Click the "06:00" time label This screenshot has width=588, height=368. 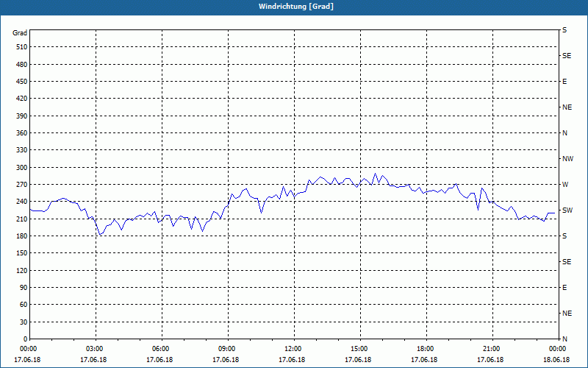(x=162, y=349)
